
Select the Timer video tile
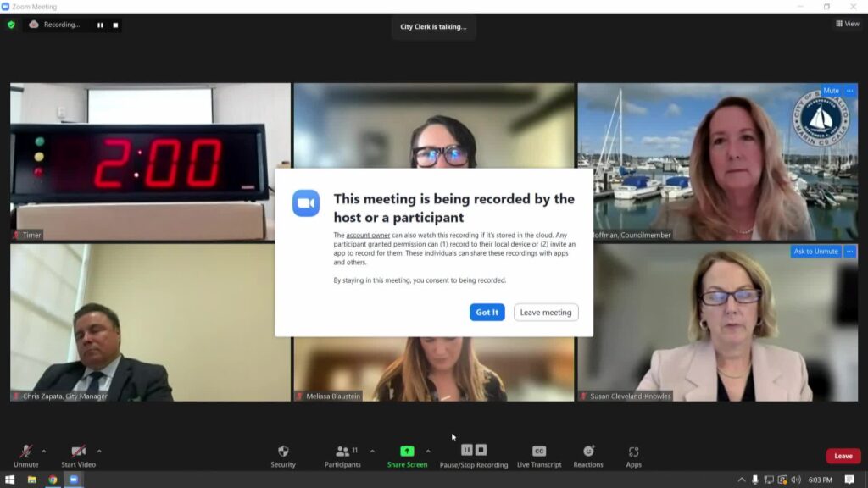150,162
